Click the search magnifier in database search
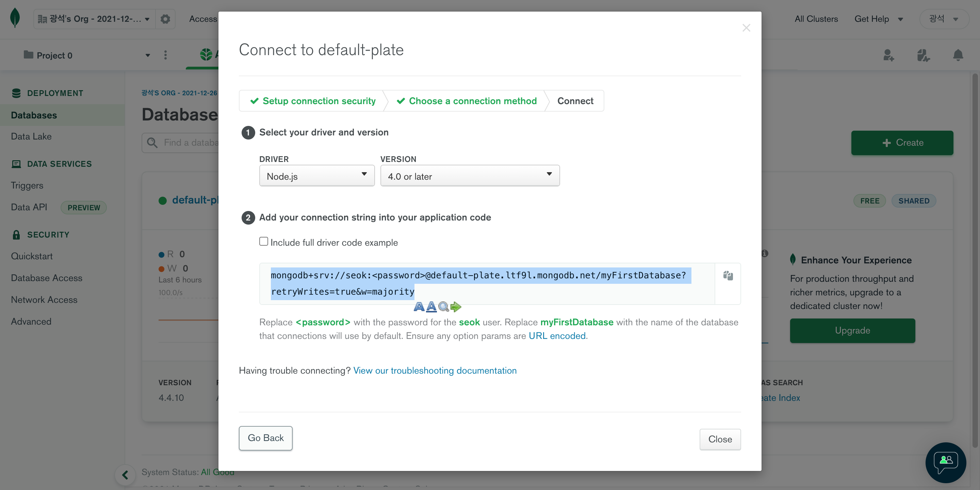Image resolution: width=980 pixels, height=490 pixels. coord(152,143)
